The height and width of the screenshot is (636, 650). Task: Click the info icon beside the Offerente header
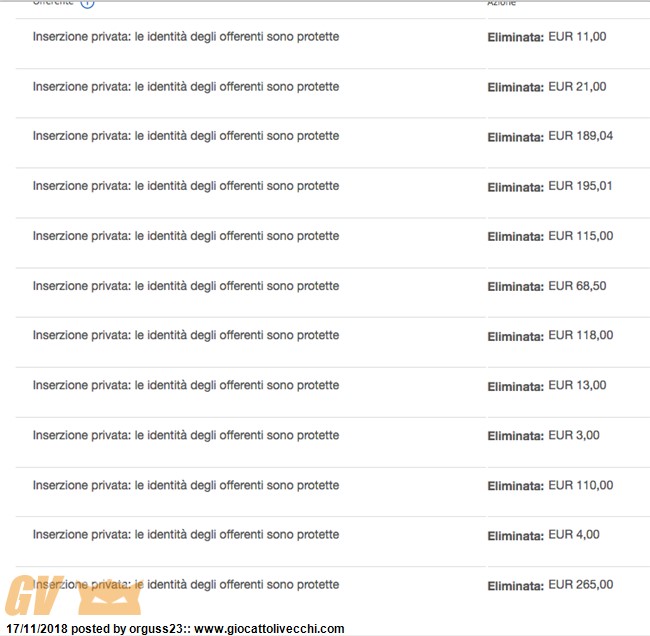pyautogui.click(x=87, y=3)
